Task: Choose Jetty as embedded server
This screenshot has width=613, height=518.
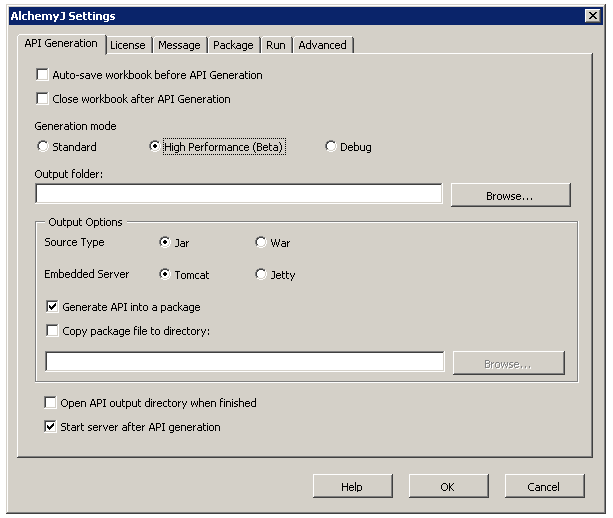Action: [x=261, y=274]
